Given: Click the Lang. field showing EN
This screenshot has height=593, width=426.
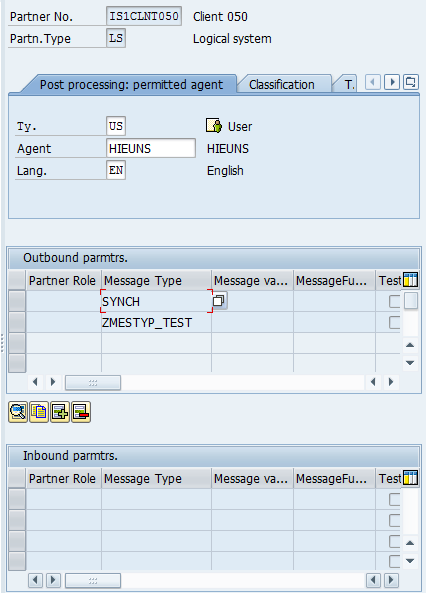Looking at the screenshot, I should click(x=116, y=170).
